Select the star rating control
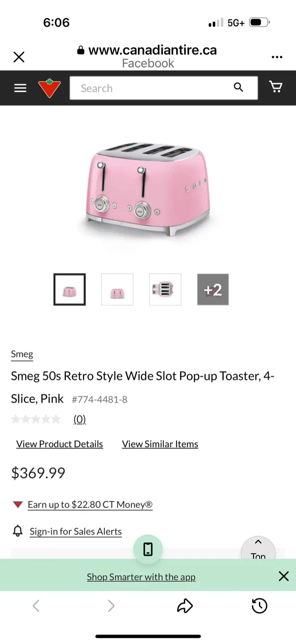The image size is (296, 644). point(36,419)
